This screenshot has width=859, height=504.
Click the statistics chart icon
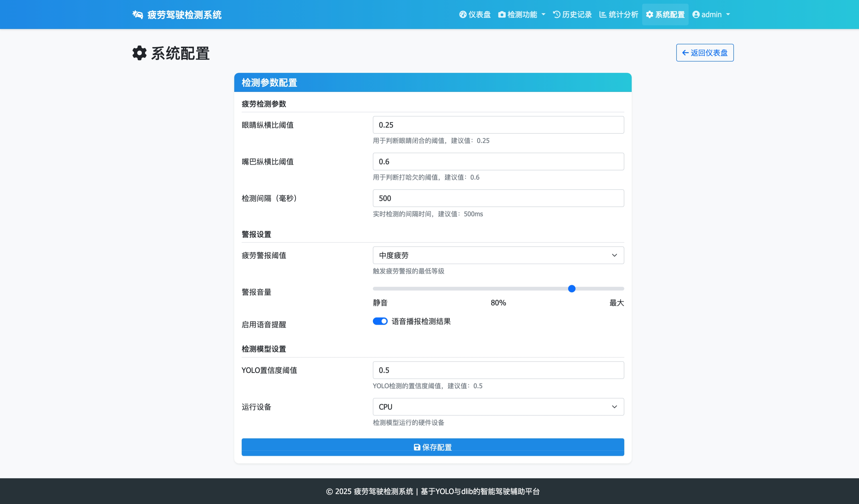pos(603,15)
